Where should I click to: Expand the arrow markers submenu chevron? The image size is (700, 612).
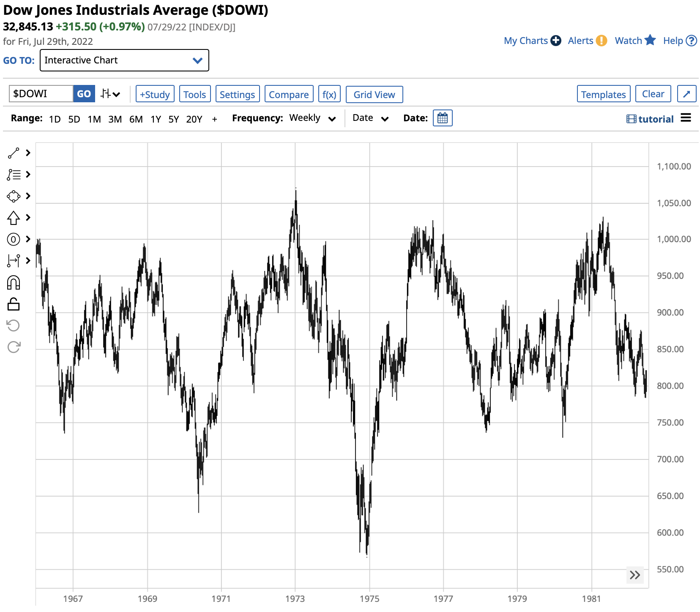pyautogui.click(x=28, y=218)
